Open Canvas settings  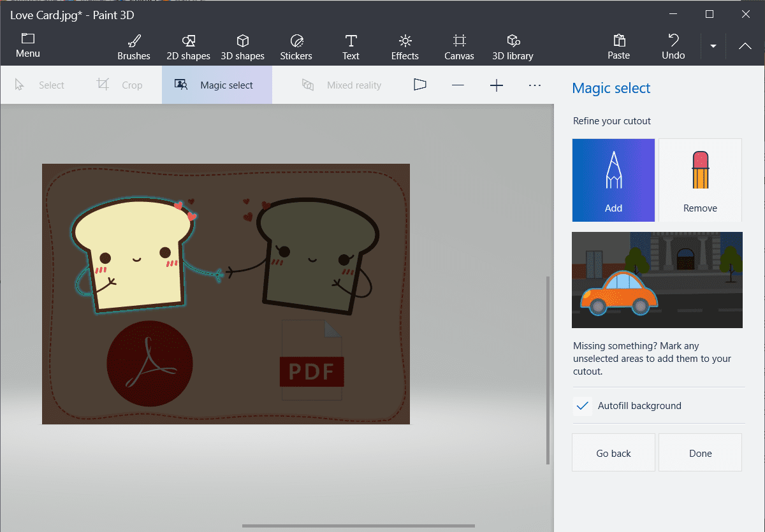click(x=459, y=47)
